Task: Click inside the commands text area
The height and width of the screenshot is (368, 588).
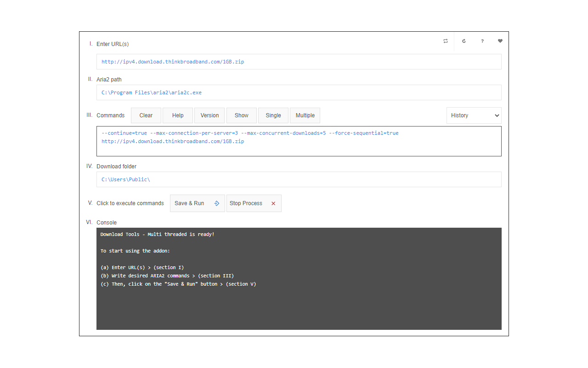Action: (299, 141)
